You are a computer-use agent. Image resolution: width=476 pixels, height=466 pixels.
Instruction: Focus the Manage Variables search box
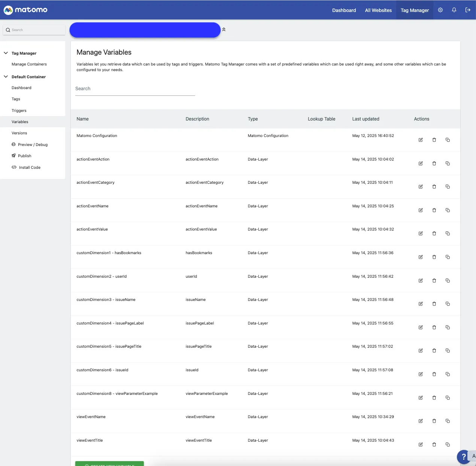click(x=135, y=89)
